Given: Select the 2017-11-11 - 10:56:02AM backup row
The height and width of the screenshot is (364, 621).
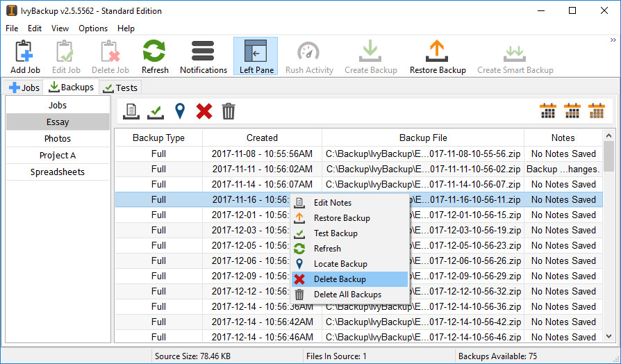Looking at the screenshot, I should click(359, 169).
